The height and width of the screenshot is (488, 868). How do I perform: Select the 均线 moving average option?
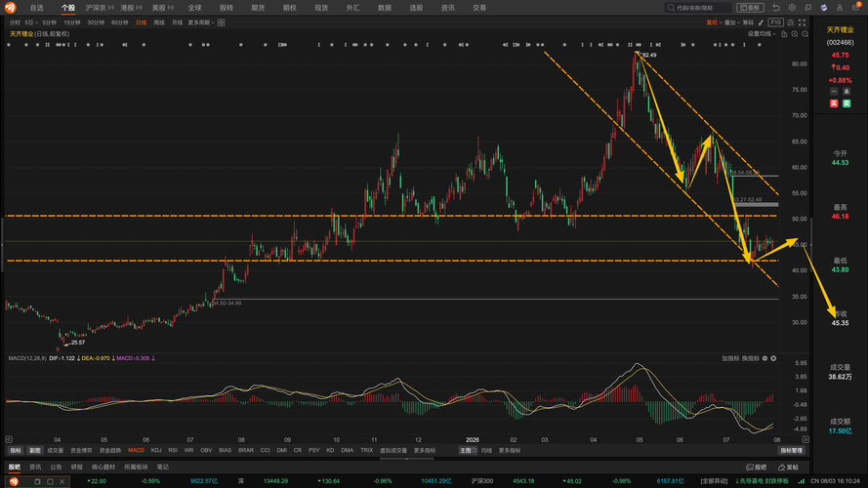(x=486, y=450)
